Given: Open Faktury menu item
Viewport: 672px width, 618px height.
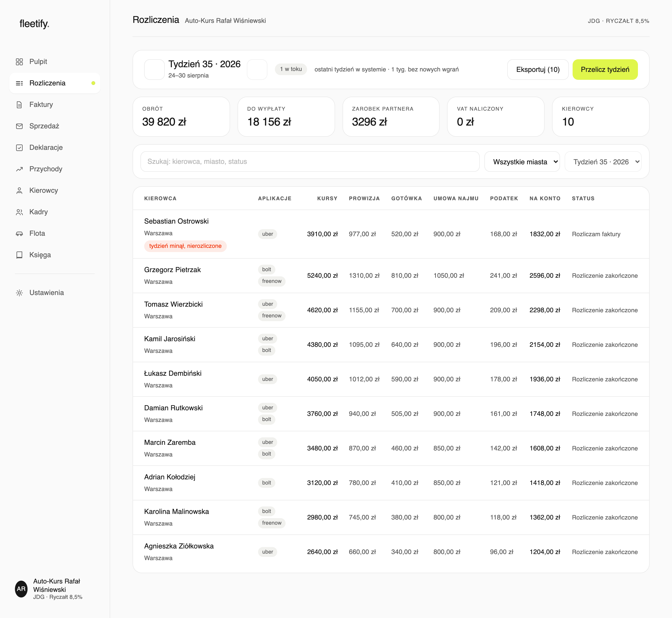Looking at the screenshot, I should pyautogui.click(x=55, y=105).
